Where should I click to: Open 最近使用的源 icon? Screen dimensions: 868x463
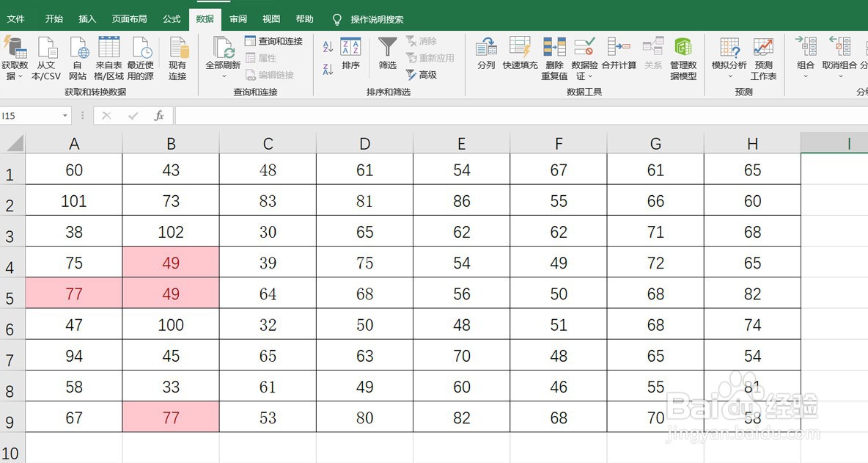(141, 48)
